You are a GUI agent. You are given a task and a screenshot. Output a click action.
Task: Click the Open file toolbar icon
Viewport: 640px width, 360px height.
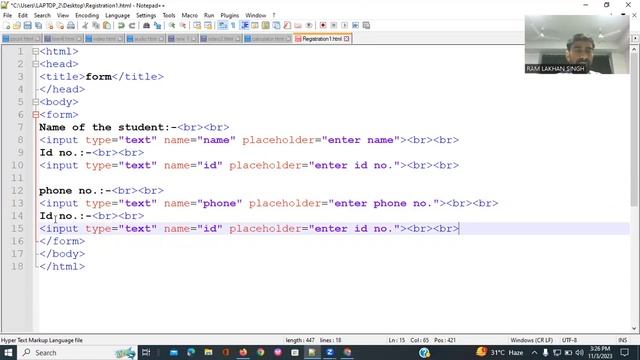point(17,25)
